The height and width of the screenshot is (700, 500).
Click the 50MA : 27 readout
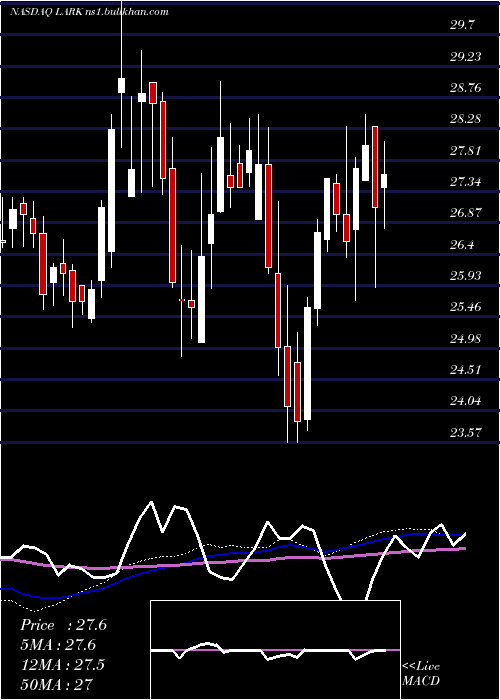pyautogui.click(x=56, y=684)
